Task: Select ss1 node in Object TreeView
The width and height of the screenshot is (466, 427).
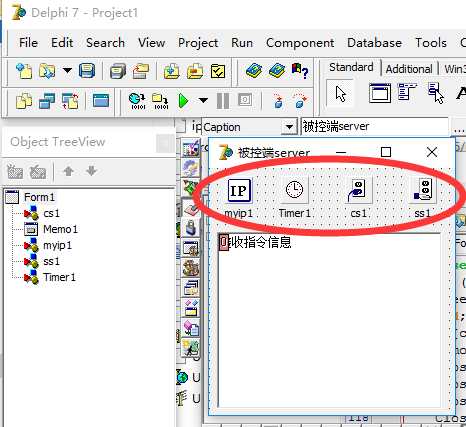Action: (51, 261)
